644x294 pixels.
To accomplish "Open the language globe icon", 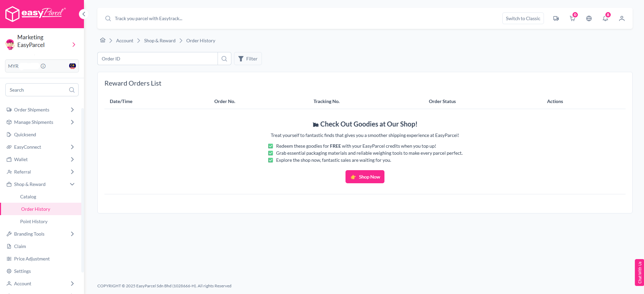I will click(x=589, y=18).
